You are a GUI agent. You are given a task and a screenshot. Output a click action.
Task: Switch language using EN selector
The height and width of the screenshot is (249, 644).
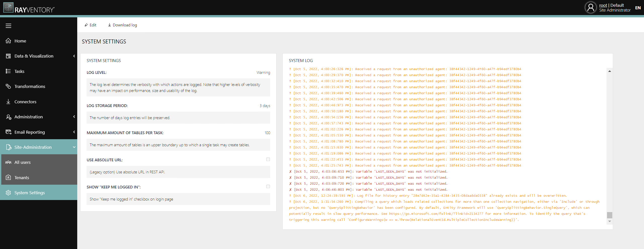click(638, 8)
